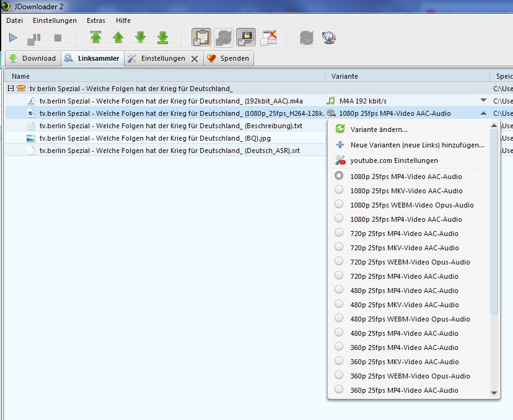This screenshot has width=513, height=420.
Task: Open the Datei menu
Action: (15, 20)
